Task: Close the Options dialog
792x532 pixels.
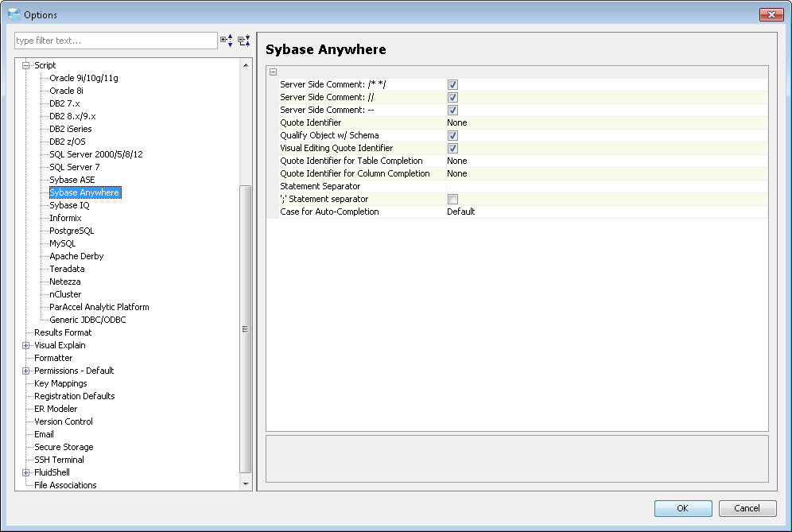Action: [771, 14]
